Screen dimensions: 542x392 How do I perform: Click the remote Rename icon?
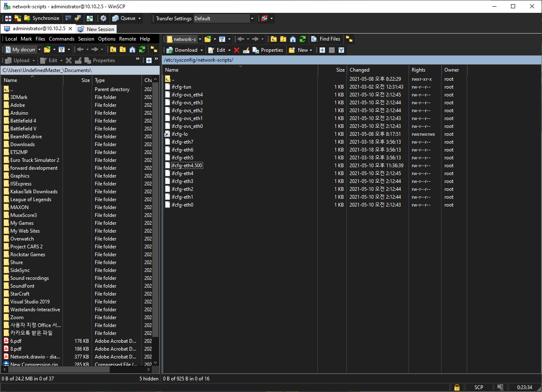[246, 50]
